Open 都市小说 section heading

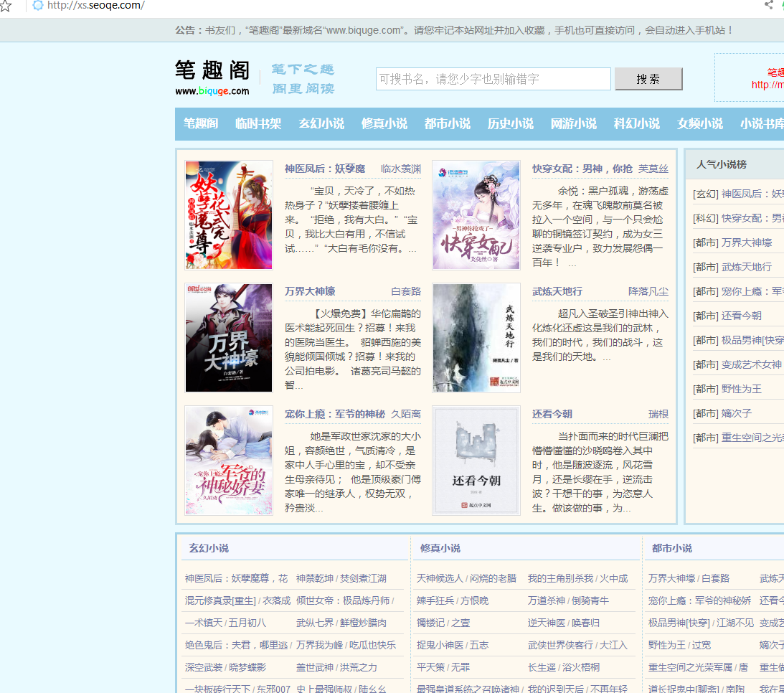[x=671, y=548]
